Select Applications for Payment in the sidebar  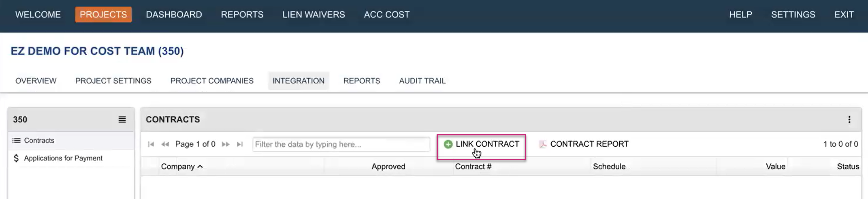(x=63, y=158)
